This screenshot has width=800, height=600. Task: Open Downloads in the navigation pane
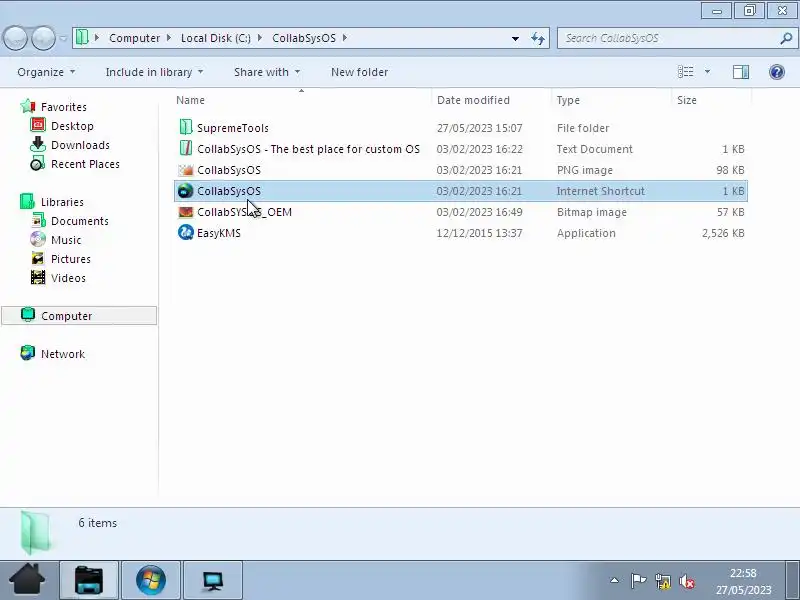click(80, 145)
